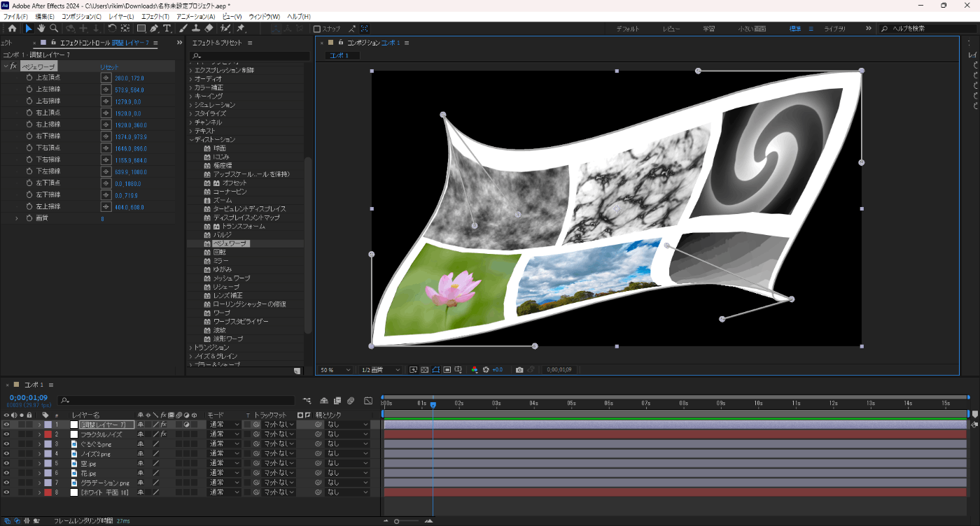Image resolution: width=980 pixels, height=526 pixels.
Task: Hide the フラクタルノイズ layer eye
Action: [x=6, y=434]
